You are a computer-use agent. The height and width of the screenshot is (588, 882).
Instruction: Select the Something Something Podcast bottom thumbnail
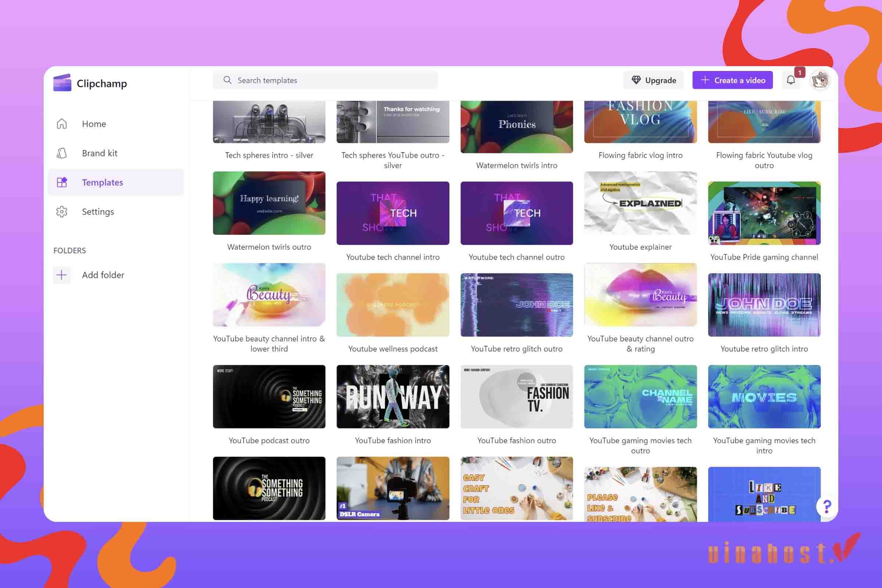(x=269, y=488)
